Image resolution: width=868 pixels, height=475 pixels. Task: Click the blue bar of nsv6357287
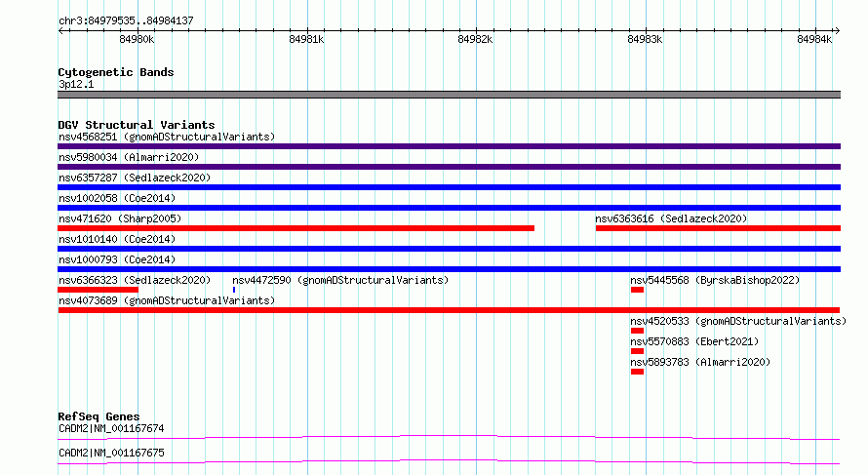pyautogui.click(x=449, y=187)
